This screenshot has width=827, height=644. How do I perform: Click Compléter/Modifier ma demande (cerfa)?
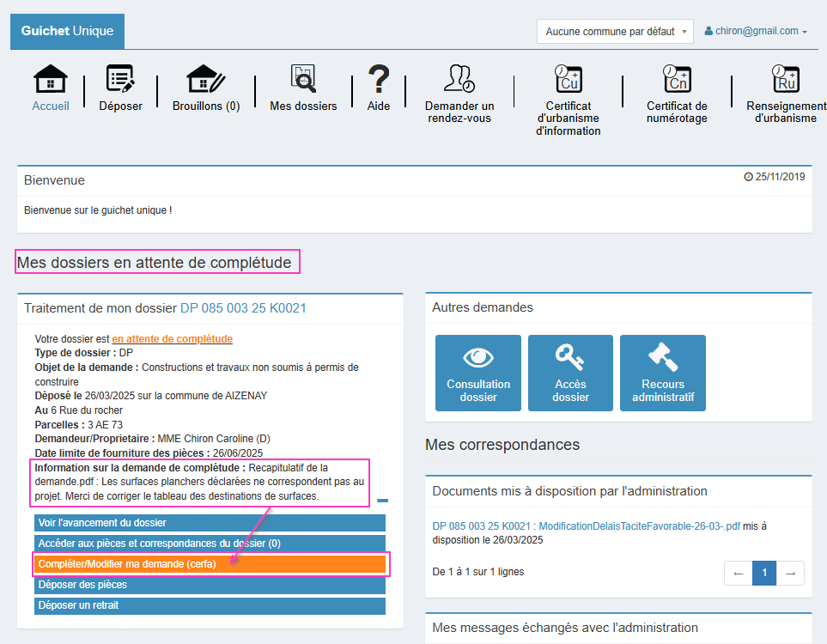click(x=210, y=564)
